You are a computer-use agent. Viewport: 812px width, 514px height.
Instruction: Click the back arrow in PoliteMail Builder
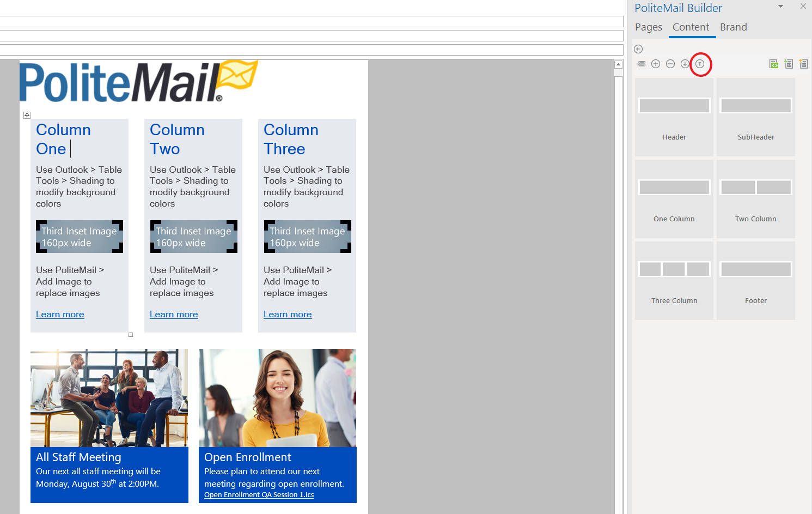[x=638, y=49]
